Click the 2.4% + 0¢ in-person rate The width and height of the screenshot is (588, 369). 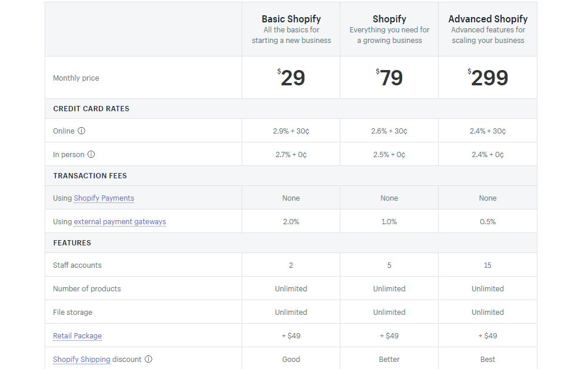click(488, 155)
